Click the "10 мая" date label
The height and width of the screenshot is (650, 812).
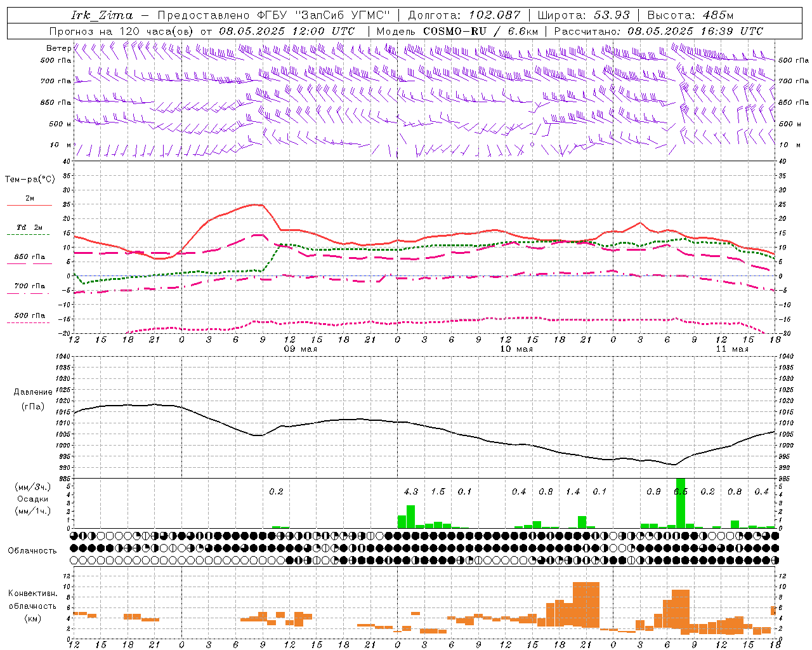coord(516,349)
